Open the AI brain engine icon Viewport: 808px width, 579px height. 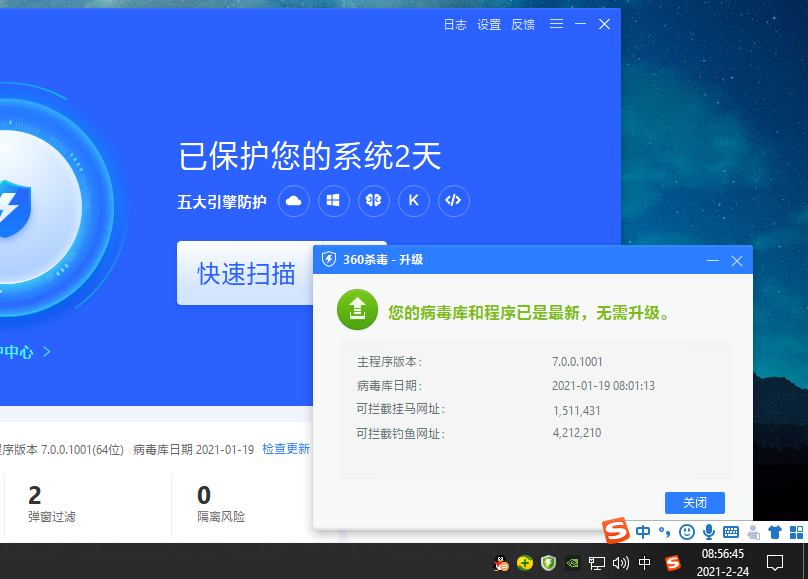[373, 201]
